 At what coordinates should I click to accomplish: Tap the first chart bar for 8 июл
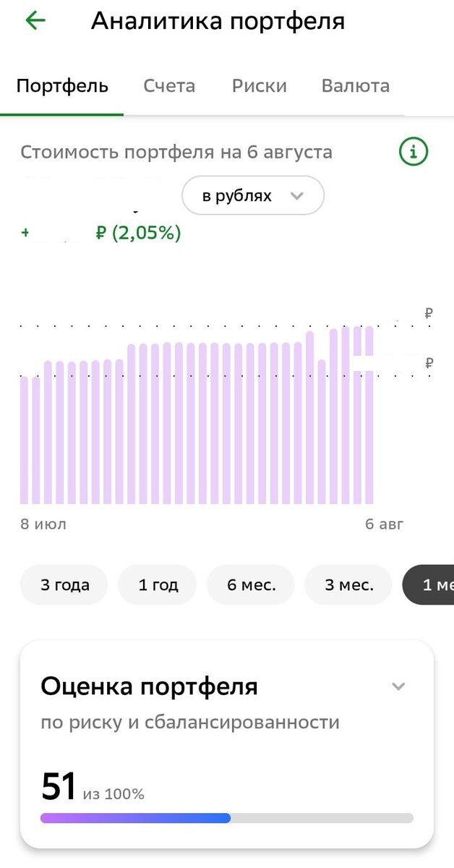25,440
